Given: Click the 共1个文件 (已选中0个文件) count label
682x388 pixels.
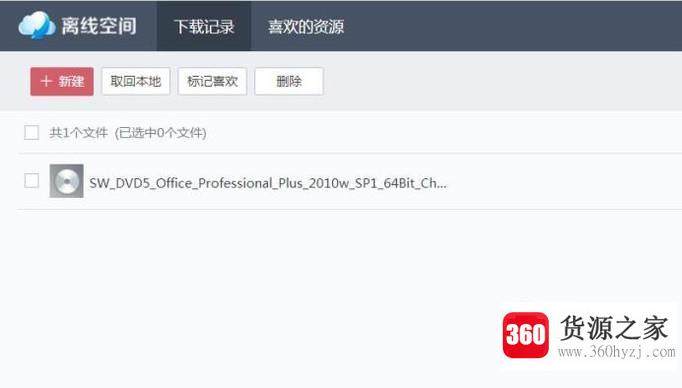Looking at the screenshot, I should point(128,133).
